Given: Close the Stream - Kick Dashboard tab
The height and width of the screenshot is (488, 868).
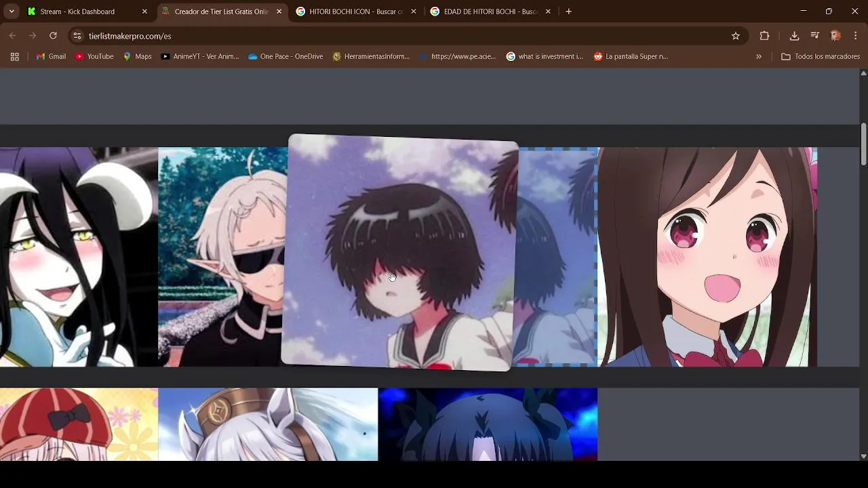Looking at the screenshot, I should [144, 12].
